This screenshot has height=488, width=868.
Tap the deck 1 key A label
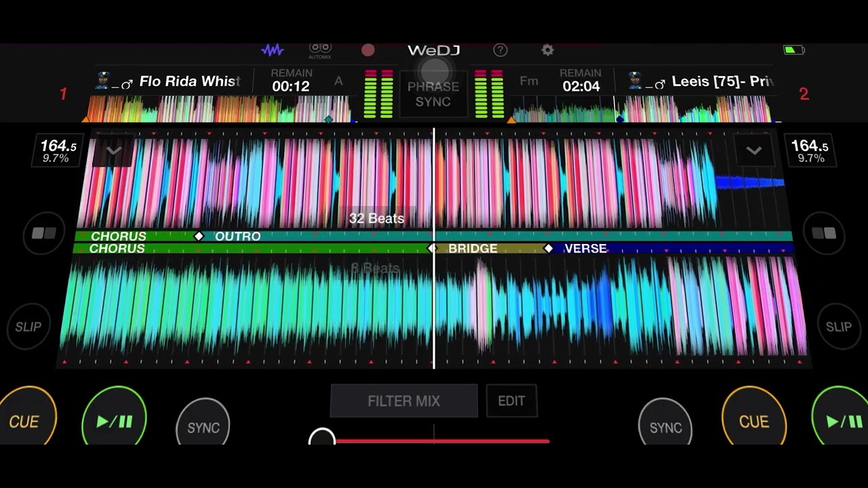click(x=338, y=81)
